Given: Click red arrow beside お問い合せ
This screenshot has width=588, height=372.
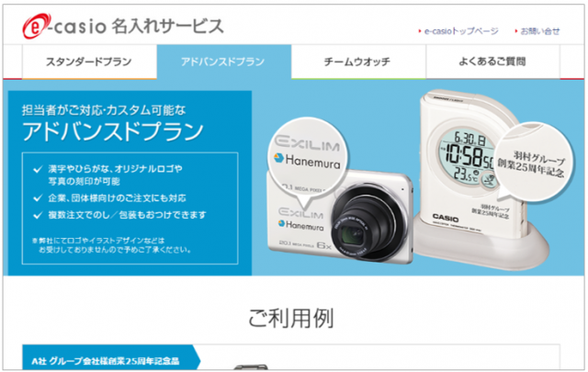Looking at the screenshot, I should pyautogui.click(x=516, y=31).
